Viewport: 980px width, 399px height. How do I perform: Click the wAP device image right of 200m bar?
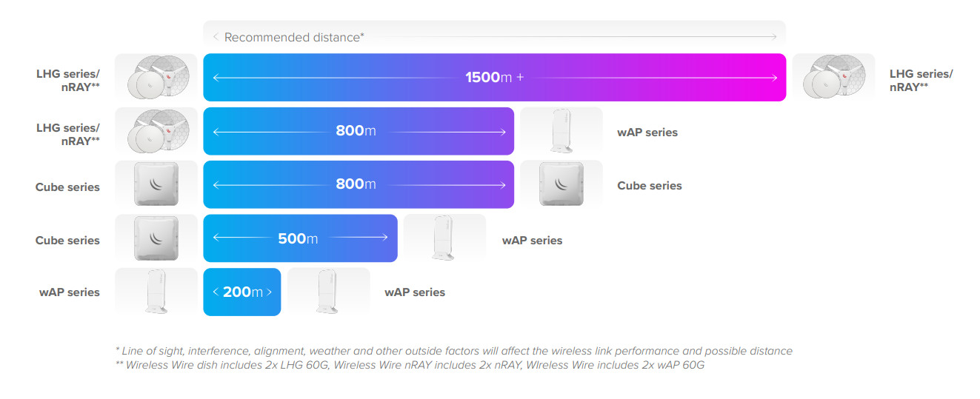tap(329, 292)
